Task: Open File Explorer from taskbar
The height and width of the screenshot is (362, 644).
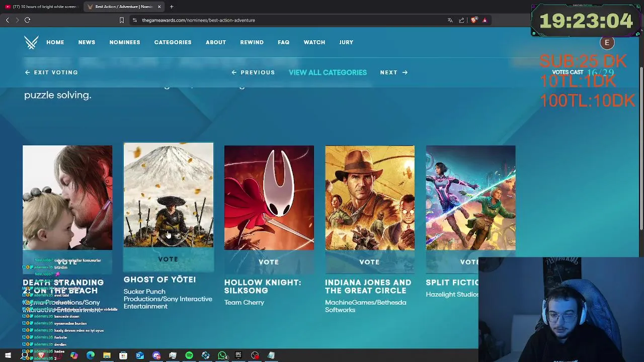Action: click(107, 355)
